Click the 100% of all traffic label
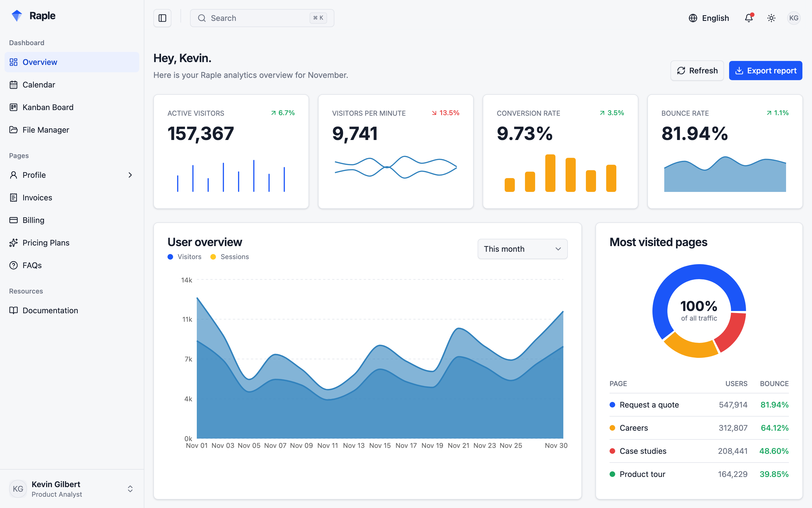The image size is (812, 508). coord(699,311)
